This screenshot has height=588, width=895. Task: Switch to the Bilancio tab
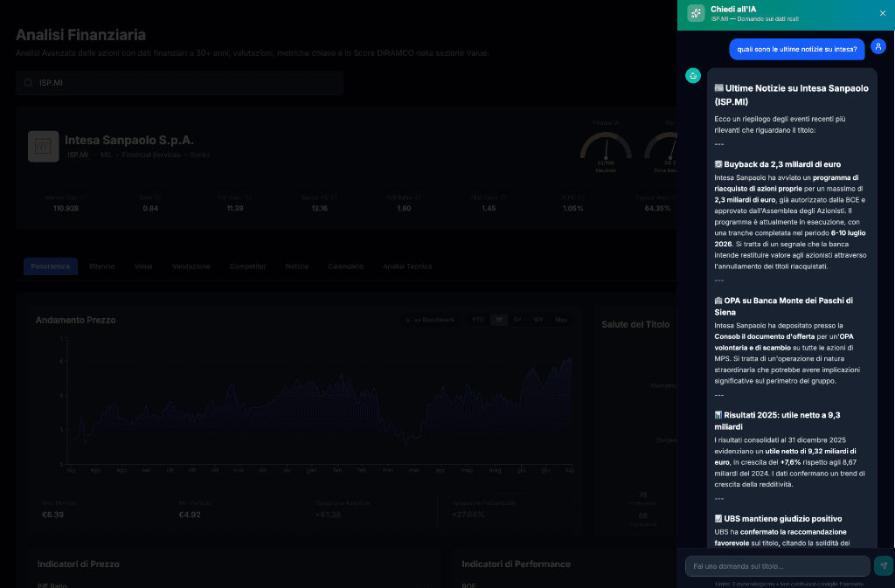(x=102, y=266)
